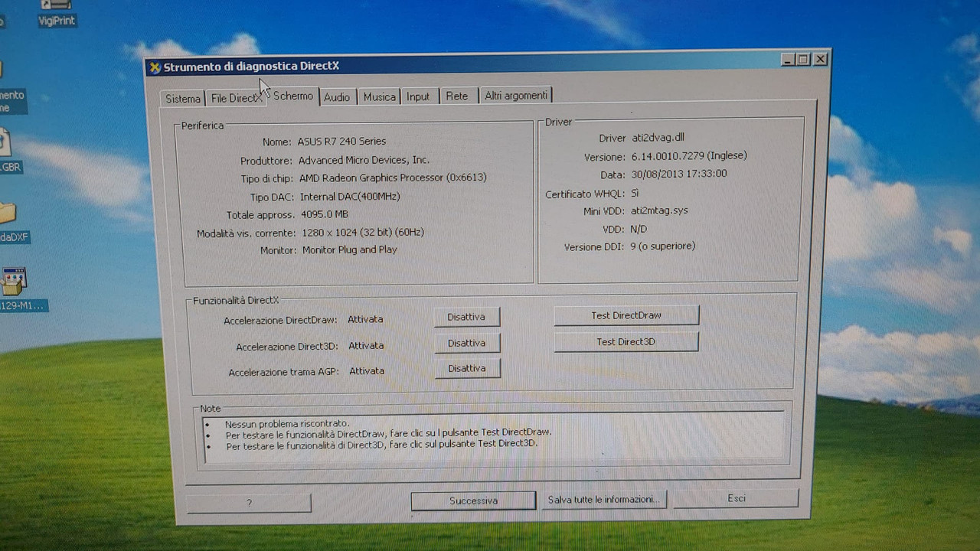This screenshot has width=980, height=551.
Task: Go to the Rete tab
Action: coord(457,96)
